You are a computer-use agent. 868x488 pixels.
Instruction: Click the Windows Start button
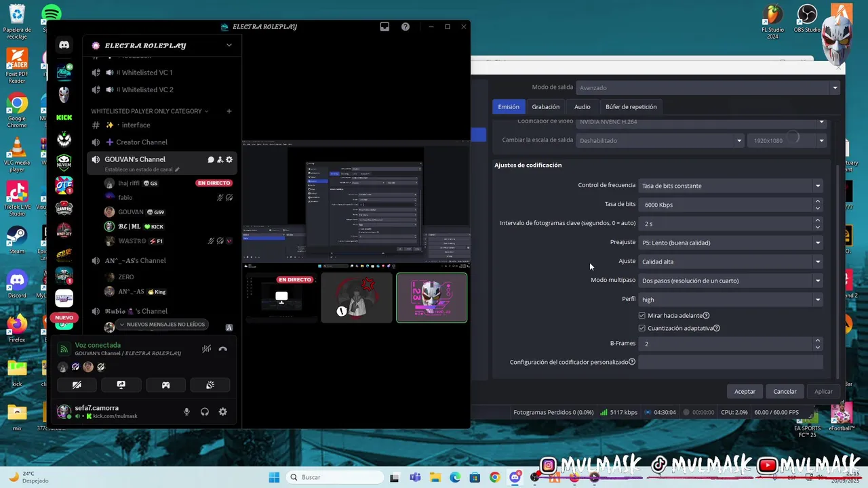[x=274, y=477]
